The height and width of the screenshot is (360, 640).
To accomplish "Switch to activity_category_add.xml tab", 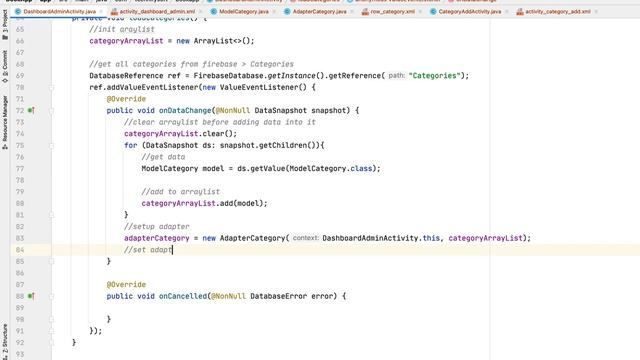I will tap(558, 12).
